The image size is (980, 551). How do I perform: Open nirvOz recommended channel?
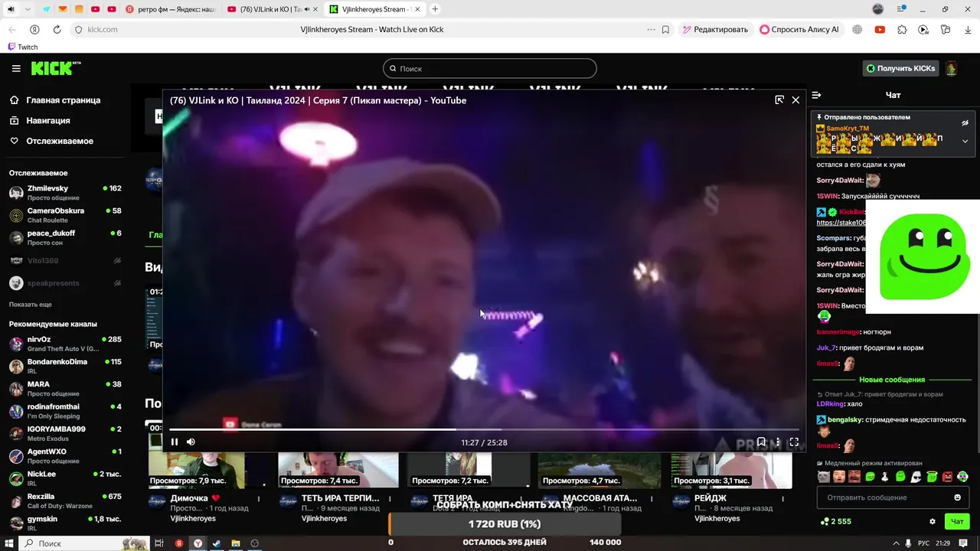click(x=65, y=344)
